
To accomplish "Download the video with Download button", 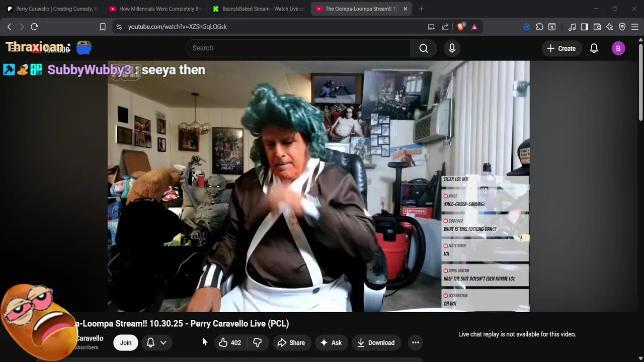I will point(375,343).
